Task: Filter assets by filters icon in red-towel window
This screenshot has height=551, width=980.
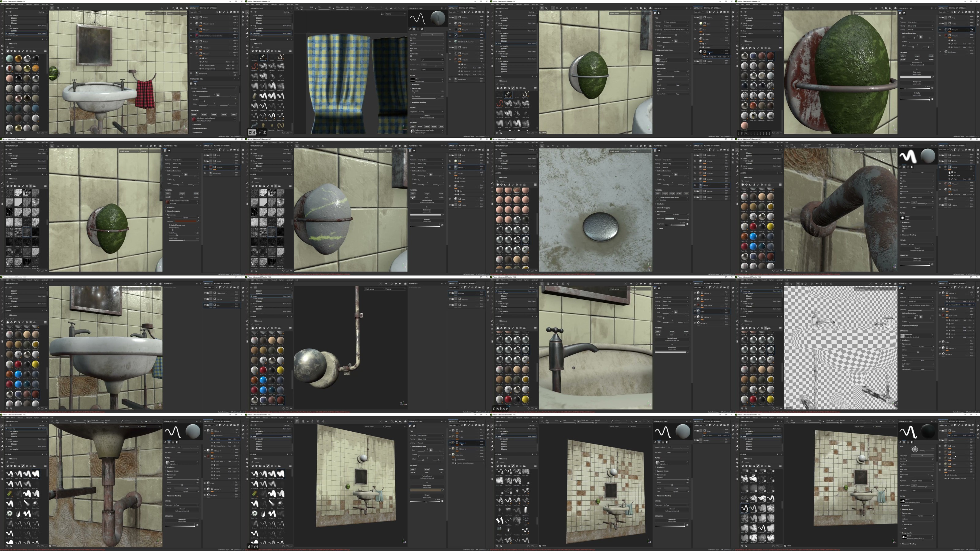Action: [19, 51]
